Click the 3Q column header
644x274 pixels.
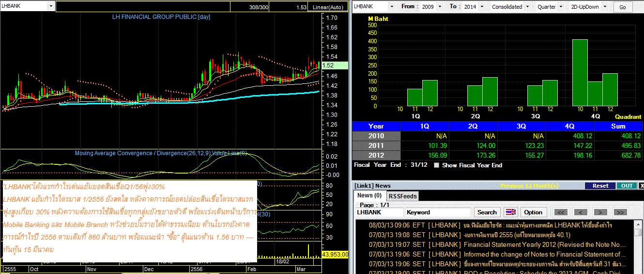click(521, 126)
